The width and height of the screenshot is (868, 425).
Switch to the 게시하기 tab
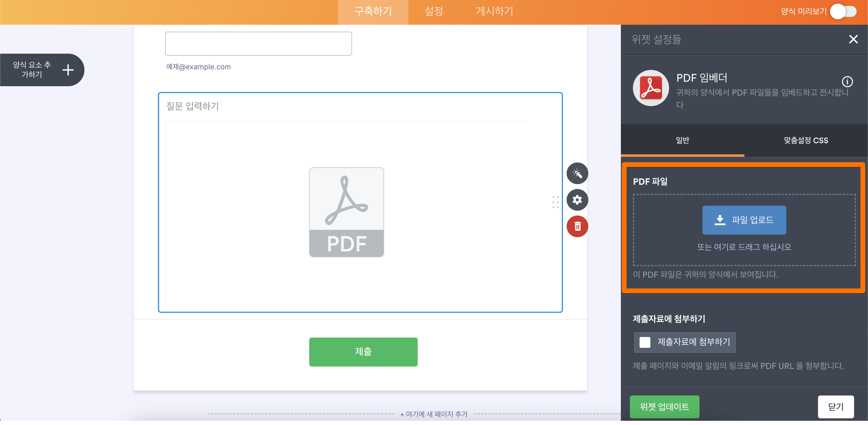494,11
